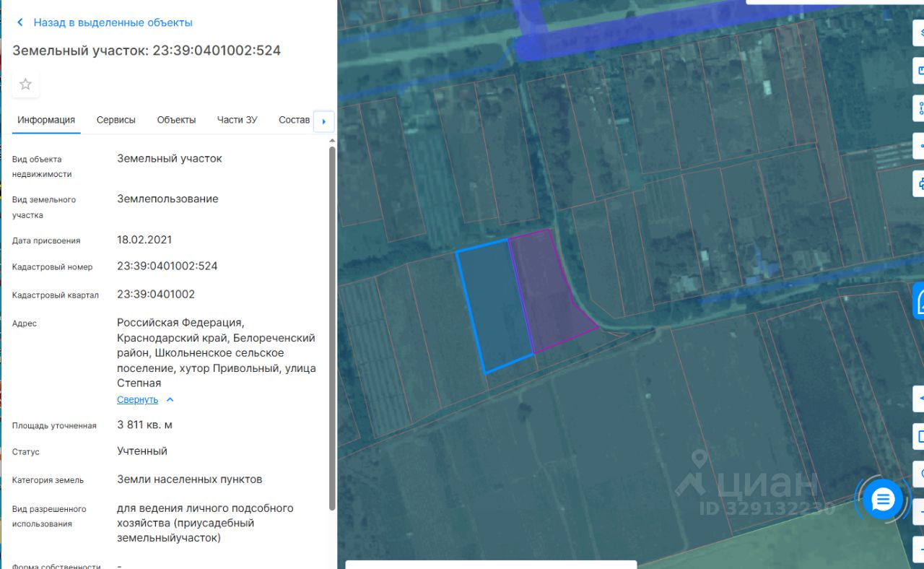924x569 pixels.
Task: Click the "Вид разрешенного использования" label
Action: [49, 516]
